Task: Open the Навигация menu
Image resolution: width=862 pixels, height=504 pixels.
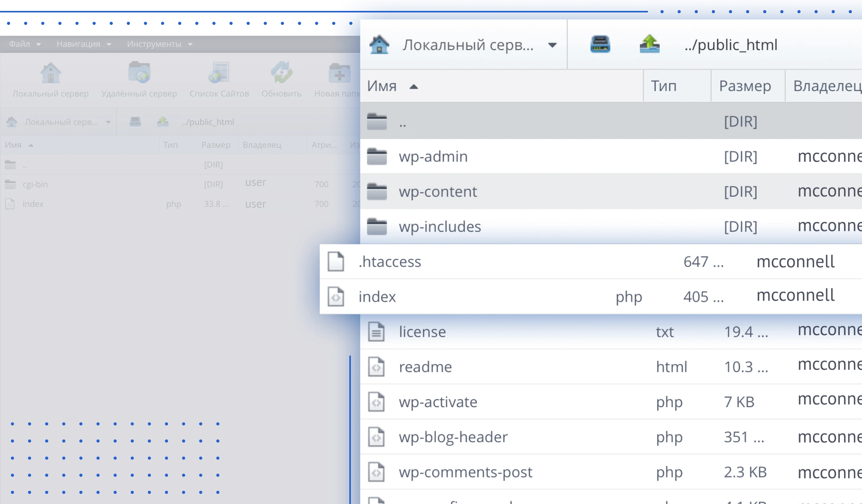Action: 83,44
